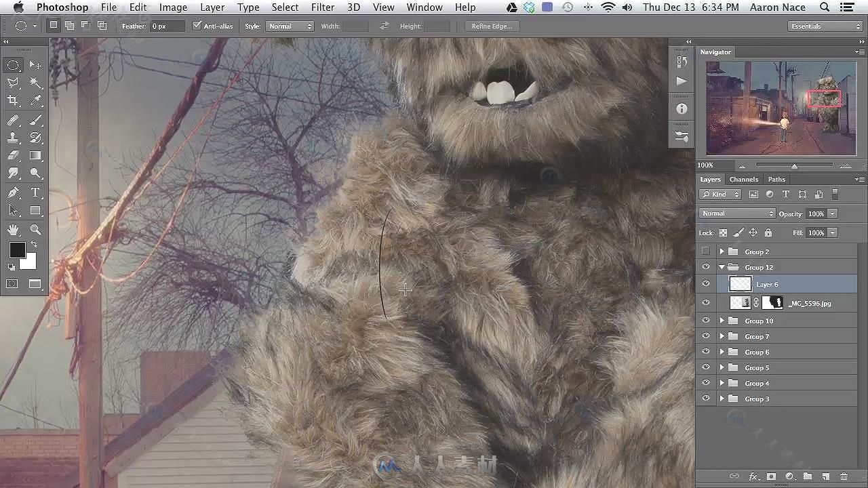Select the Eraser tool
The height and width of the screenshot is (488, 868).
13,156
